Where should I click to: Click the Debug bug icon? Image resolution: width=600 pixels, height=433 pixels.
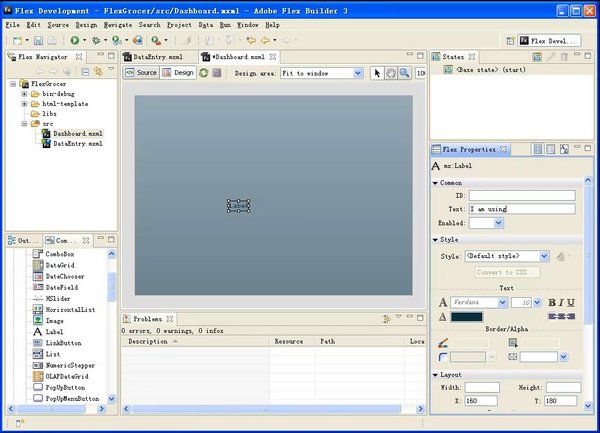click(97, 40)
